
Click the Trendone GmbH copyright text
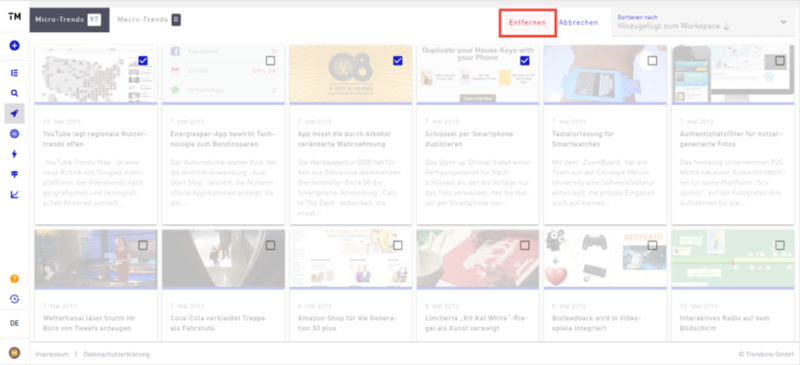tap(766, 354)
